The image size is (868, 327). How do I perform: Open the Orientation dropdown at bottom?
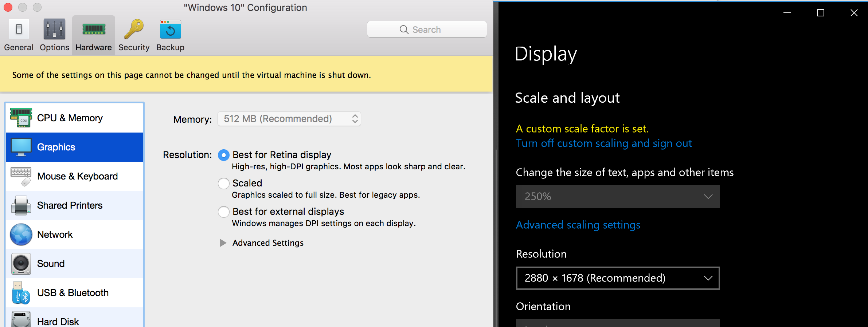(618, 323)
